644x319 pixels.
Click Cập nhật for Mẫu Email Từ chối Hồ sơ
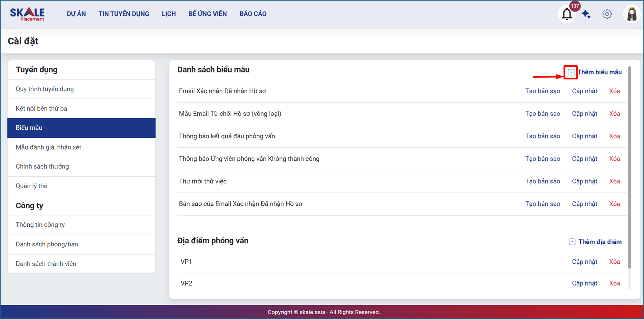pyautogui.click(x=584, y=114)
